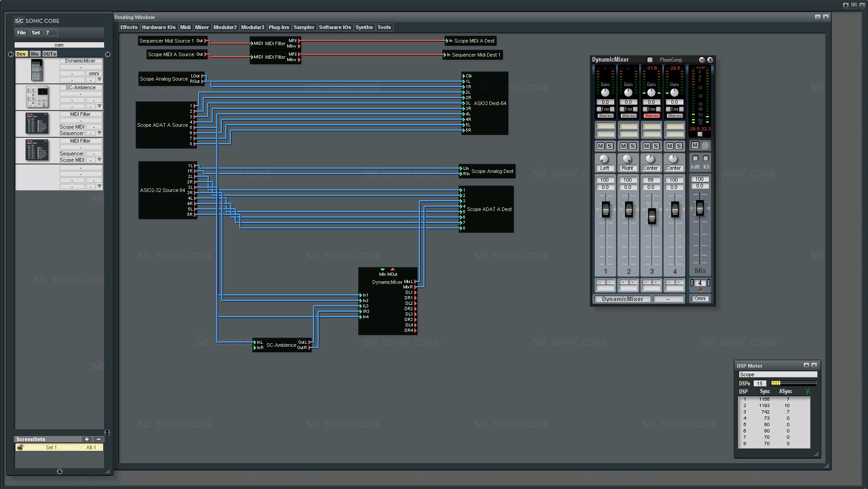Click the percent icon in the DSP Meter
The height and width of the screenshot is (489, 868).
pyautogui.click(x=807, y=391)
